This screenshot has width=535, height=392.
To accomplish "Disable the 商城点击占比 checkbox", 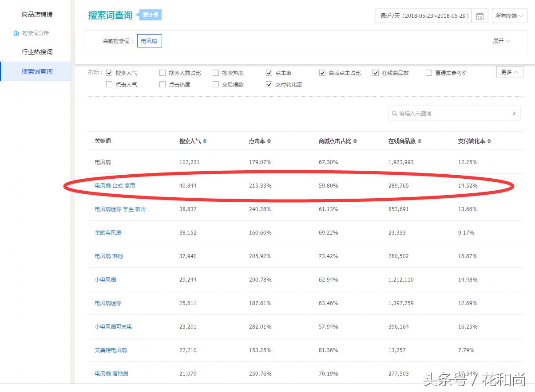I will (x=322, y=72).
